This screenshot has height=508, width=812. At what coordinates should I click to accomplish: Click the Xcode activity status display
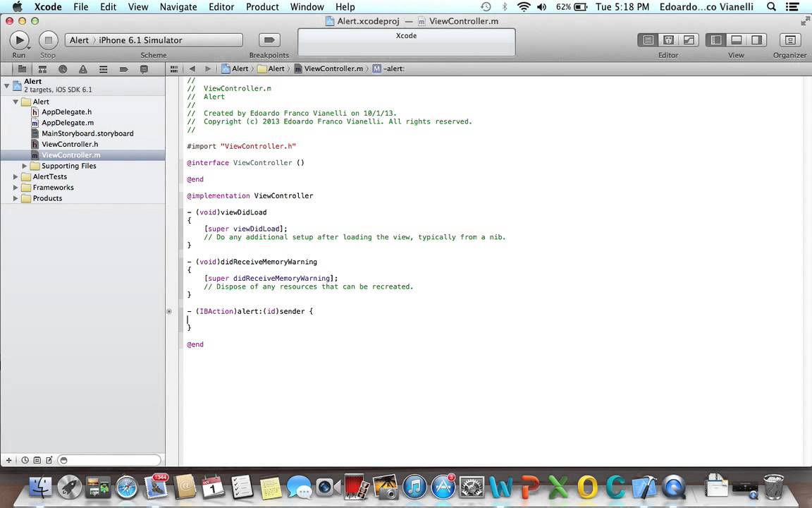(x=407, y=42)
